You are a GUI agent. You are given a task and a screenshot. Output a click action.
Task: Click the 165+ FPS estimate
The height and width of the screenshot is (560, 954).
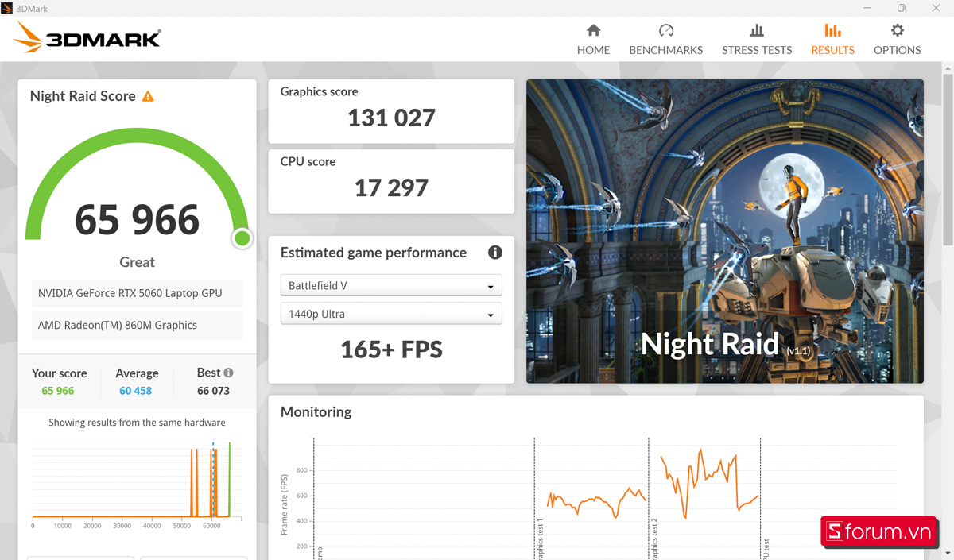pyautogui.click(x=391, y=350)
